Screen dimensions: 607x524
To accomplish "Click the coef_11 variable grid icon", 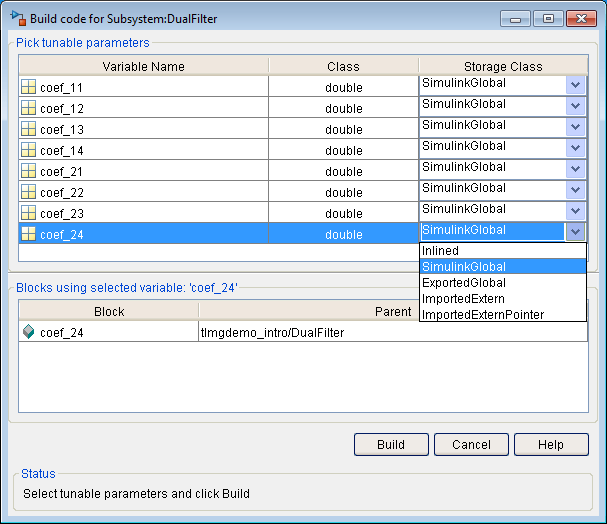I will click(x=28, y=87).
